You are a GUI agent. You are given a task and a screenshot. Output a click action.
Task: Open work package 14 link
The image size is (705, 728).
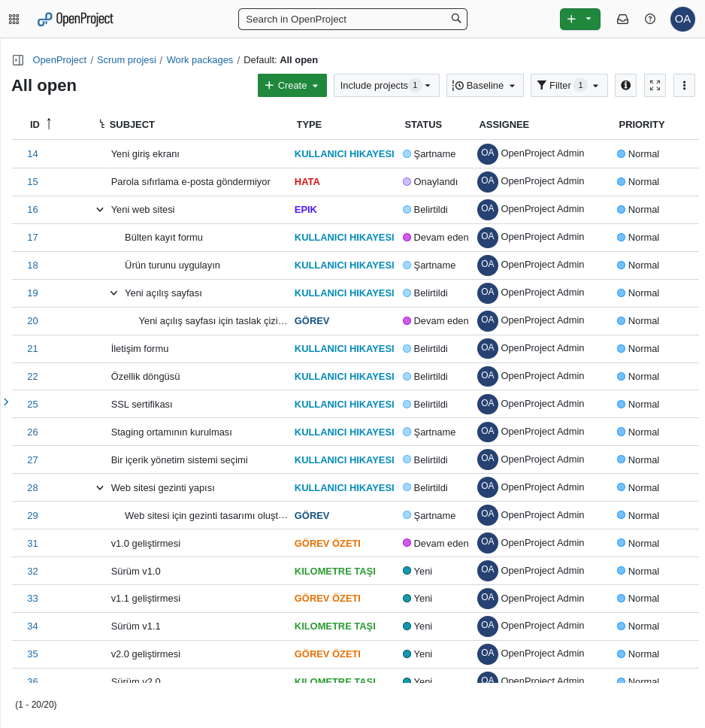(32, 153)
